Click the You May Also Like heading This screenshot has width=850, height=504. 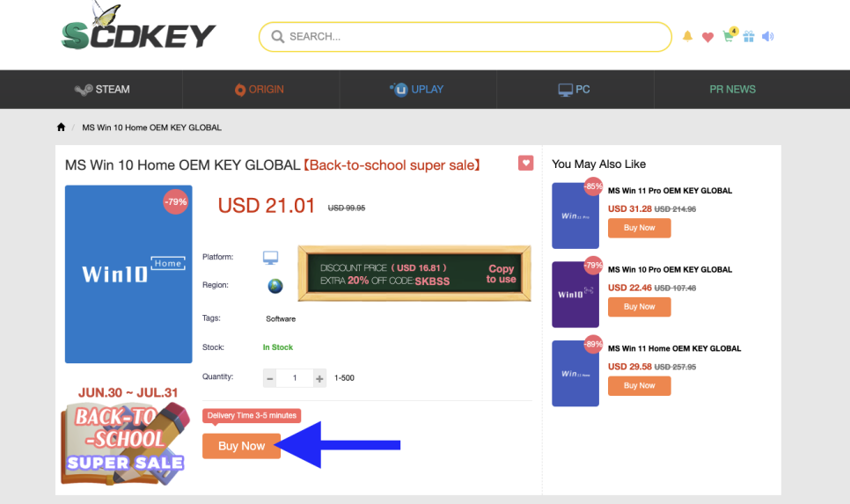[598, 164]
